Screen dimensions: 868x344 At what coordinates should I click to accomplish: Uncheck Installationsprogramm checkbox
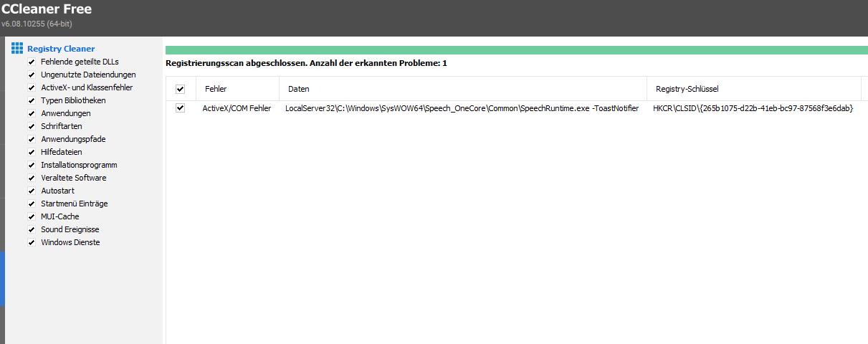31,165
